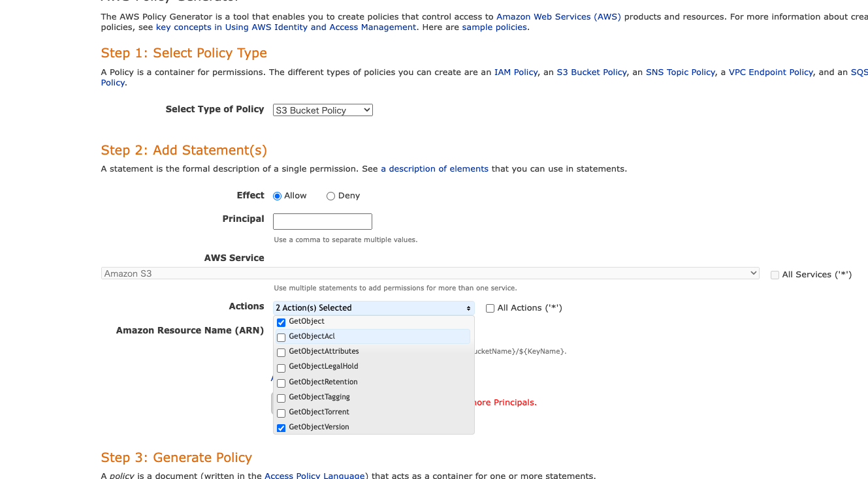Image resolution: width=868 pixels, height=479 pixels.
Task: Uncheck the GetObjectVersion action
Action: click(x=281, y=428)
